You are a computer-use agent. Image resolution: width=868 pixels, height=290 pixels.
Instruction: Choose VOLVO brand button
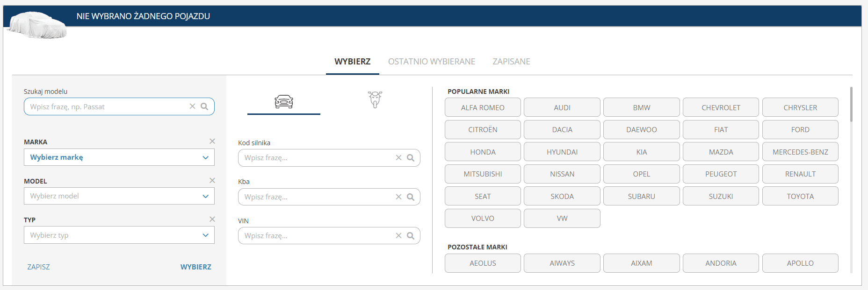point(483,218)
